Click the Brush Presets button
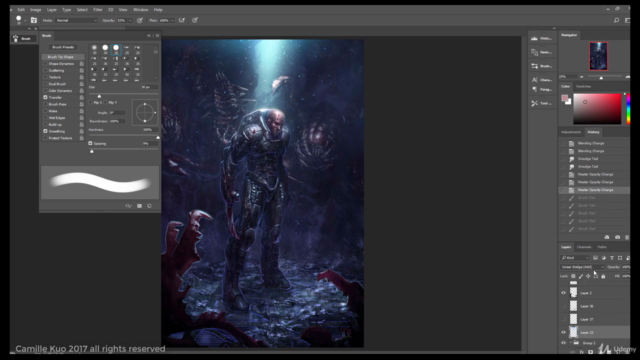640x360 pixels. pyautogui.click(x=63, y=47)
